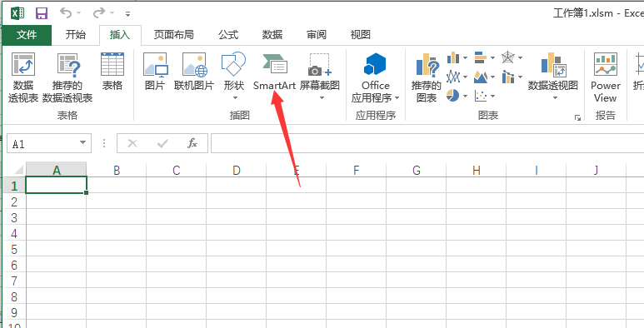The height and width of the screenshot is (328, 644).
Task: Open the Formulas (公式) tab
Action: [x=228, y=35]
